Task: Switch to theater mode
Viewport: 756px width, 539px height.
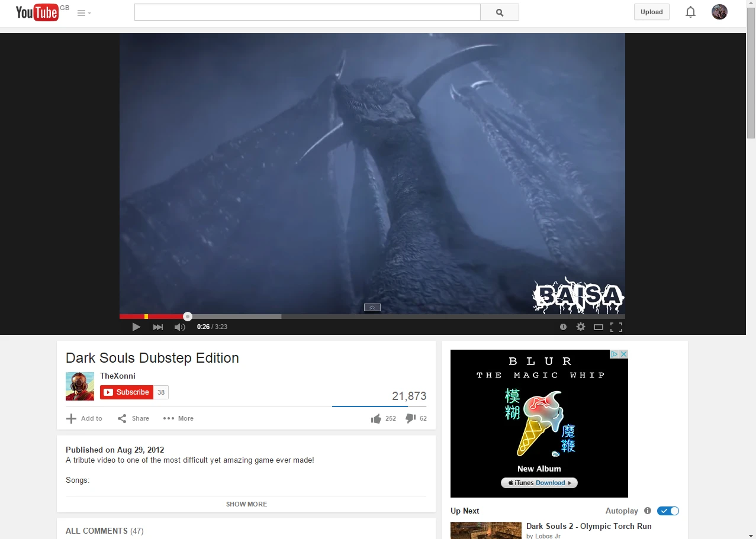Action: pos(599,327)
